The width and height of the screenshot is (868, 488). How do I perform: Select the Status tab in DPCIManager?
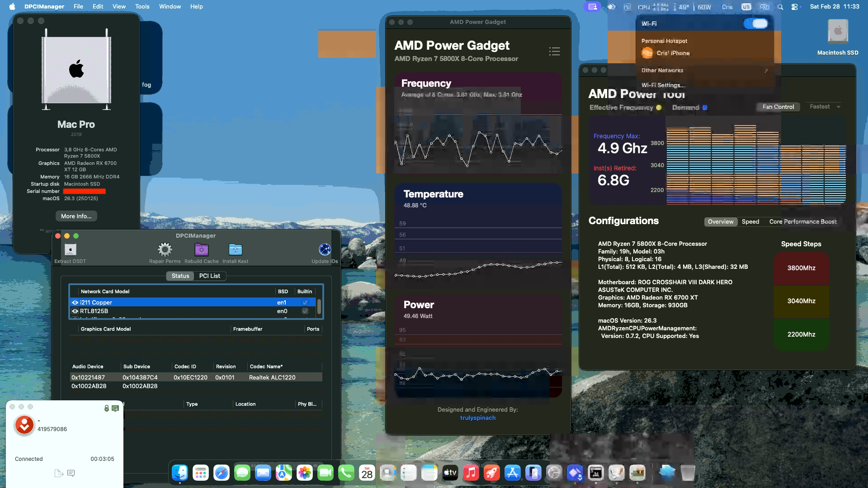(x=180, y=276)
